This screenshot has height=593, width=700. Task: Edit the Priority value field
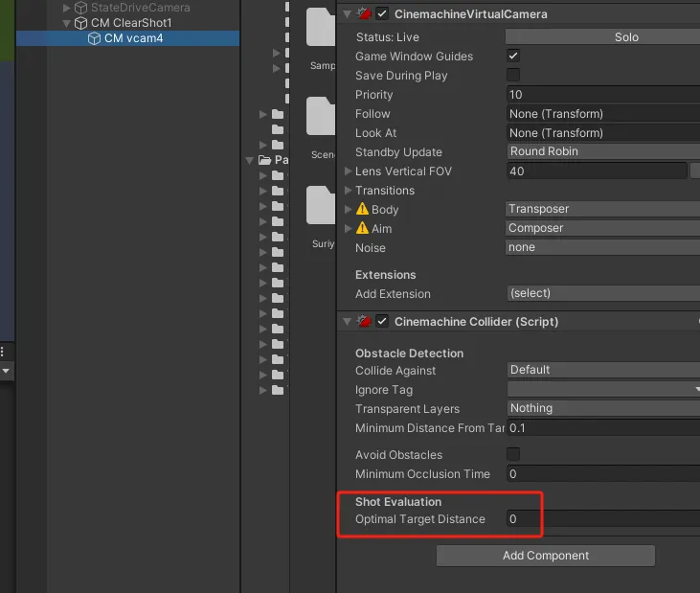pyautogui.click(x=603, y=95)
